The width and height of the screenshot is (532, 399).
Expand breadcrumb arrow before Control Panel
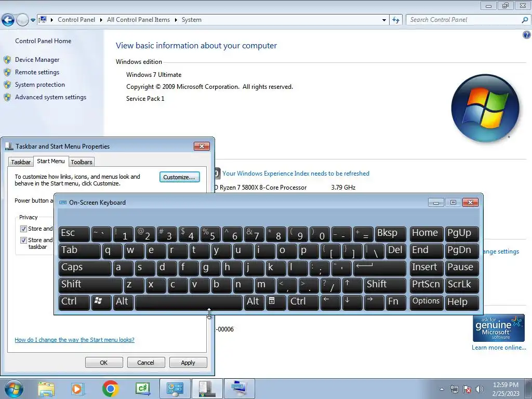tap(52, 20)
